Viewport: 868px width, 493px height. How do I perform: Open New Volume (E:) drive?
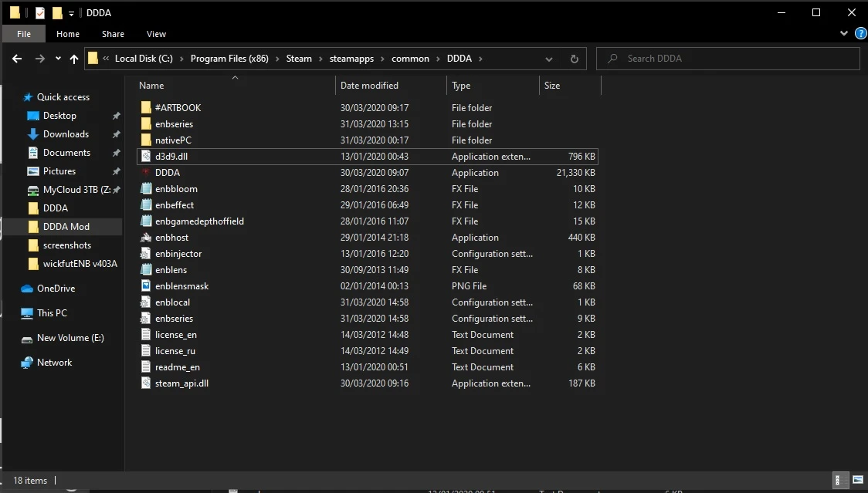coord(70,338)
